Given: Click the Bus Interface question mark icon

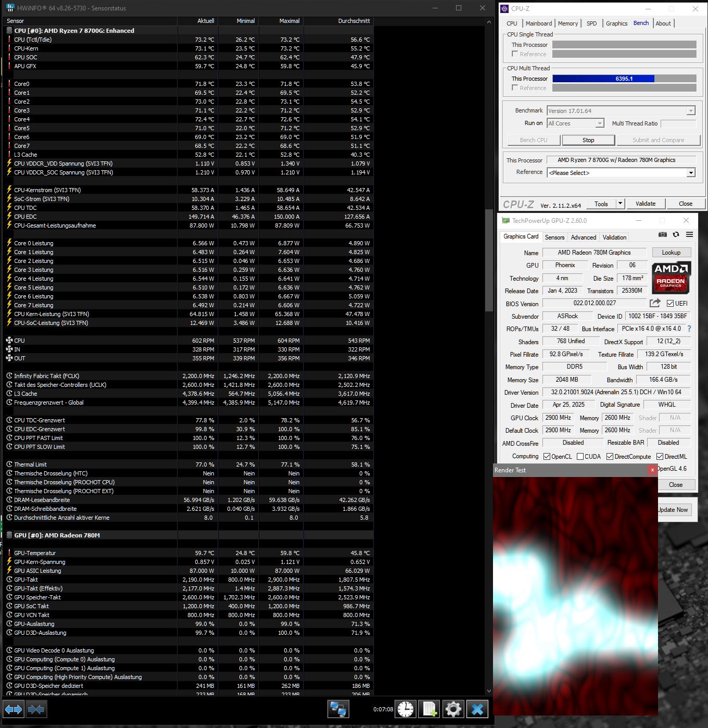Looking at the screenshot, I should (x=689, y=329).
